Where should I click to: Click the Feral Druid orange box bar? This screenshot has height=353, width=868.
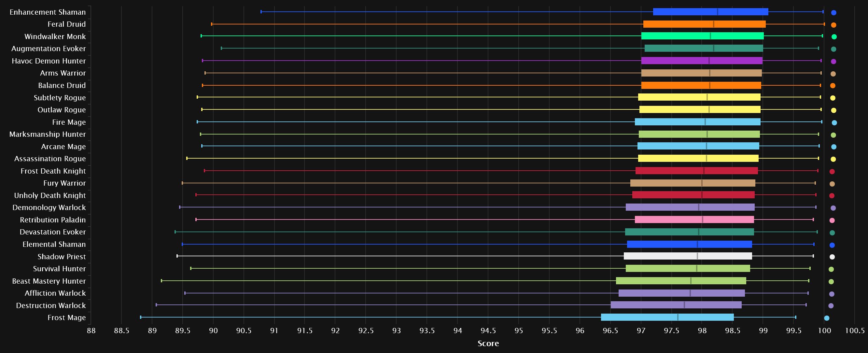point(705,24)
